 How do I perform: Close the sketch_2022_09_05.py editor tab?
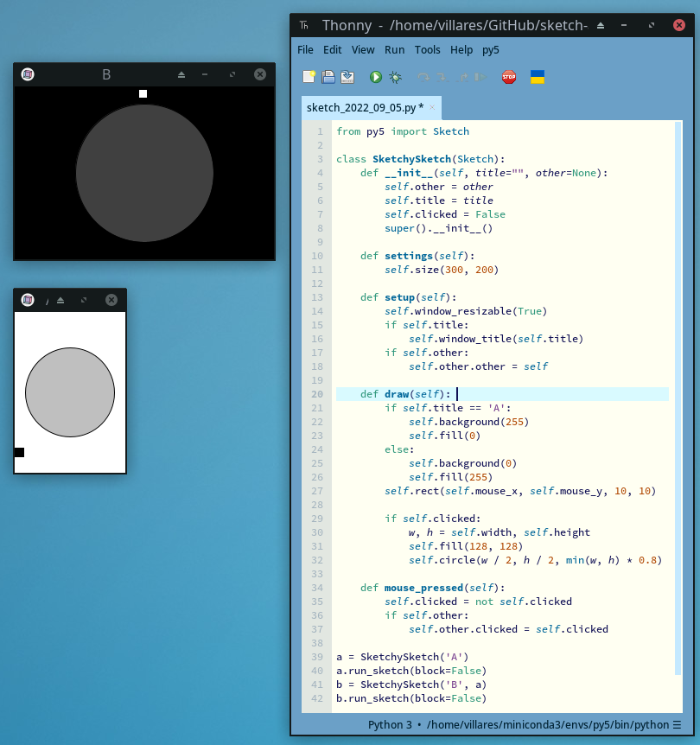(x=433, y=108)
